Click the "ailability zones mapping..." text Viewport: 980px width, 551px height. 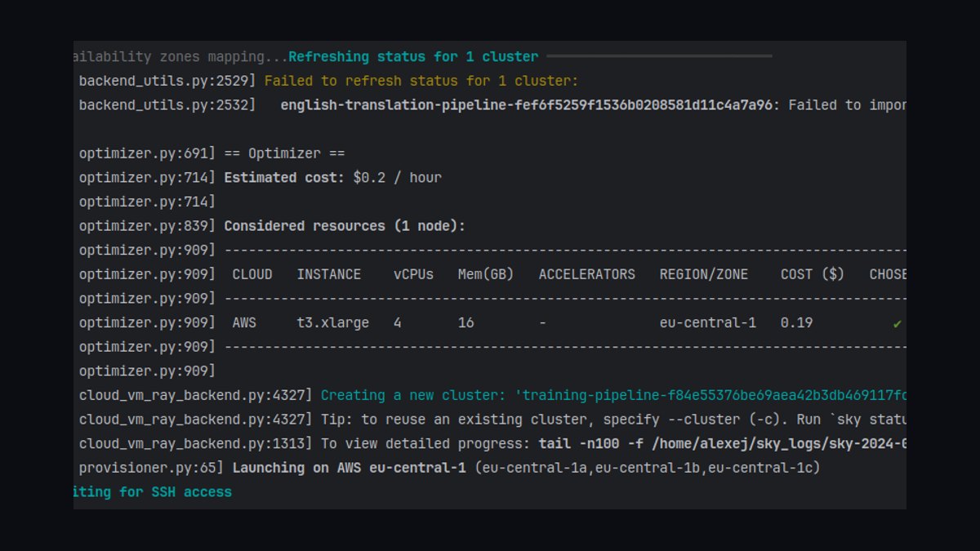click(x=180, y=57)
